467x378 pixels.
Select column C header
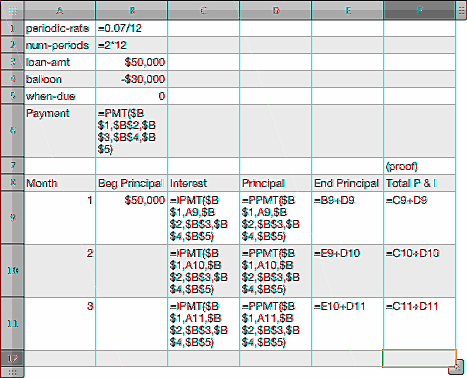tap(204, 11)
